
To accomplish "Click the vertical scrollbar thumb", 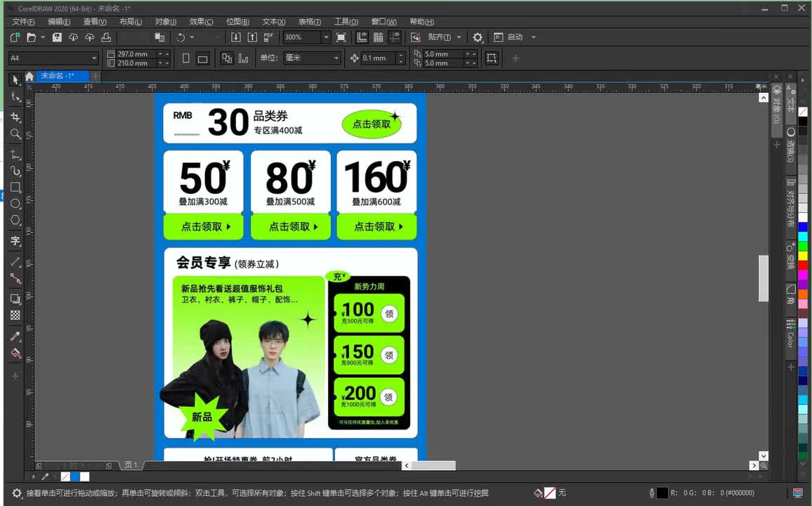I will [x=764, y=278].
